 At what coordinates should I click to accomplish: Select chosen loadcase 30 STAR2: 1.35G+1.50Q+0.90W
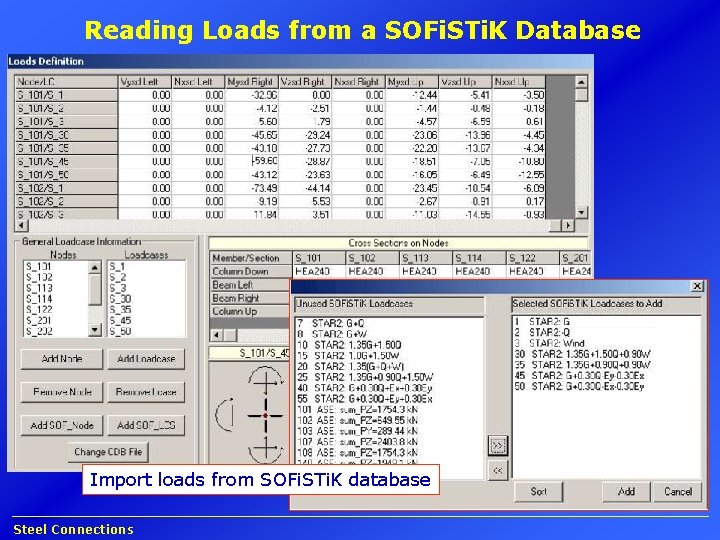pos(582,354)
